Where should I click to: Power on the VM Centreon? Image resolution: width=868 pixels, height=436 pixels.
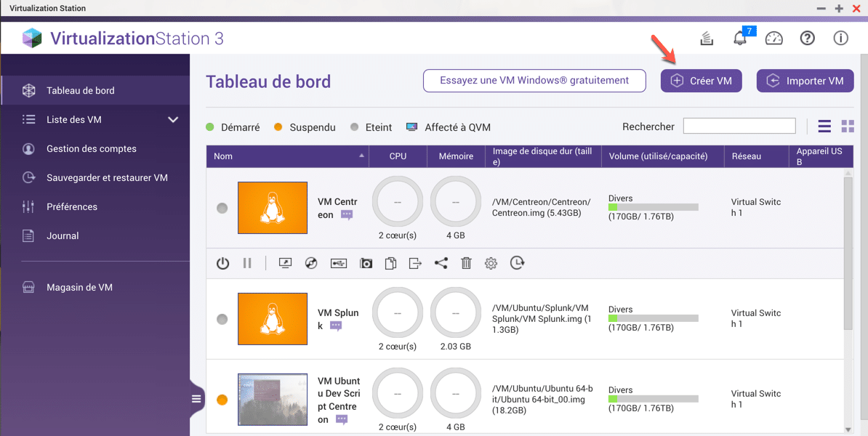[222, 263]
